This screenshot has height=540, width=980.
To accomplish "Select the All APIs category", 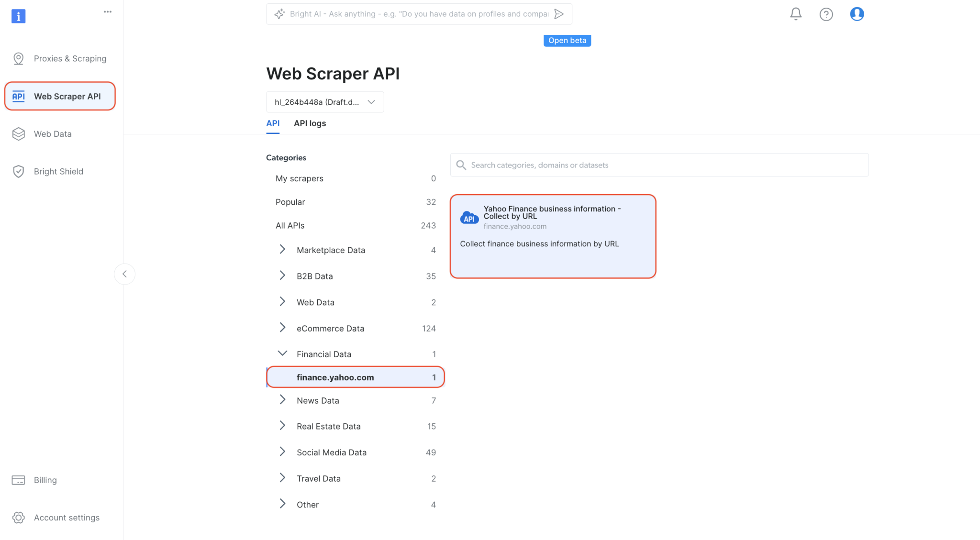I will click(290, 225).
